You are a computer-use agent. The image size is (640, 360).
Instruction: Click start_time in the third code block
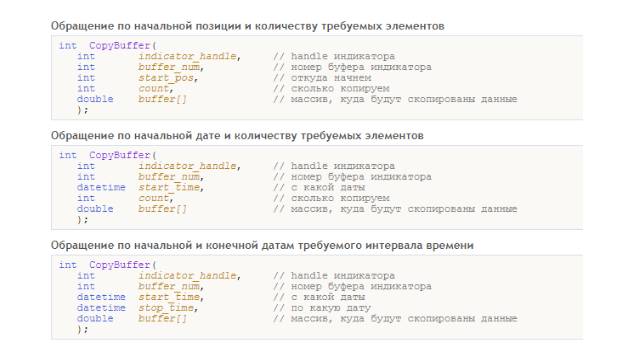coord(169,297)
